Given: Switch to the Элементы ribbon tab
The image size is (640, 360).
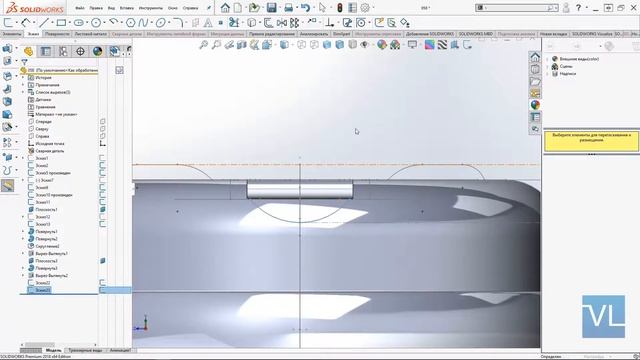Looking at the screenshot, I should click(11, 34).
